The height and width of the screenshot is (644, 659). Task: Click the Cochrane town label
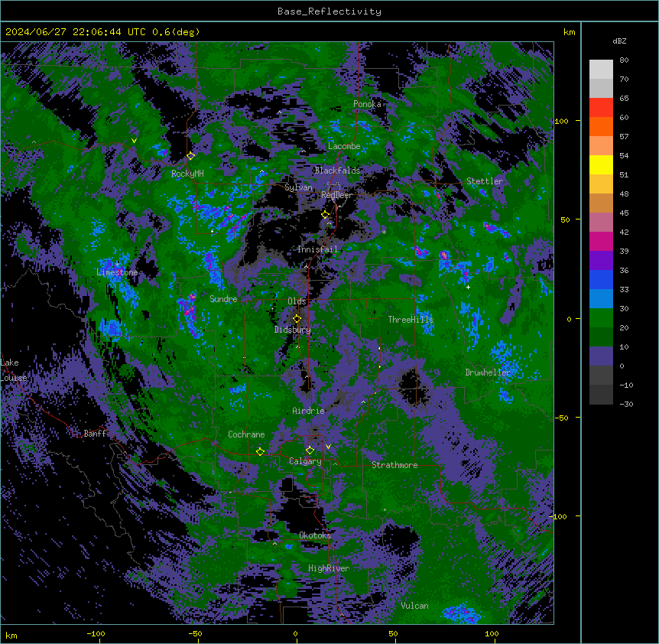tap(246, 434)
